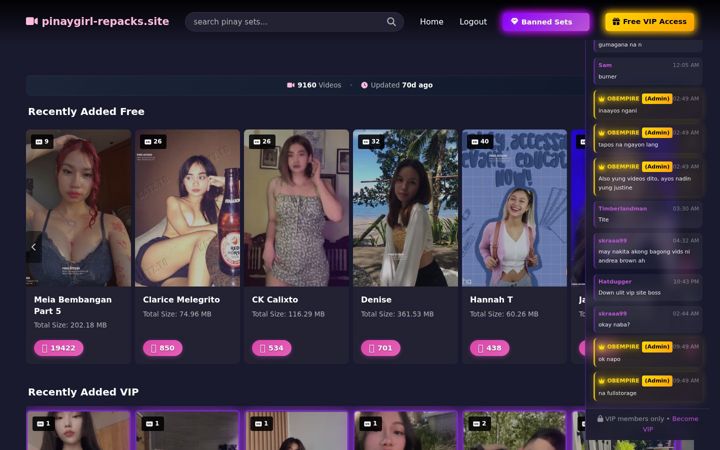The image size is (720, 450).
Task: Click the 26 badge on Clarice Melegrito card
Action: click(x=153, y=141)
